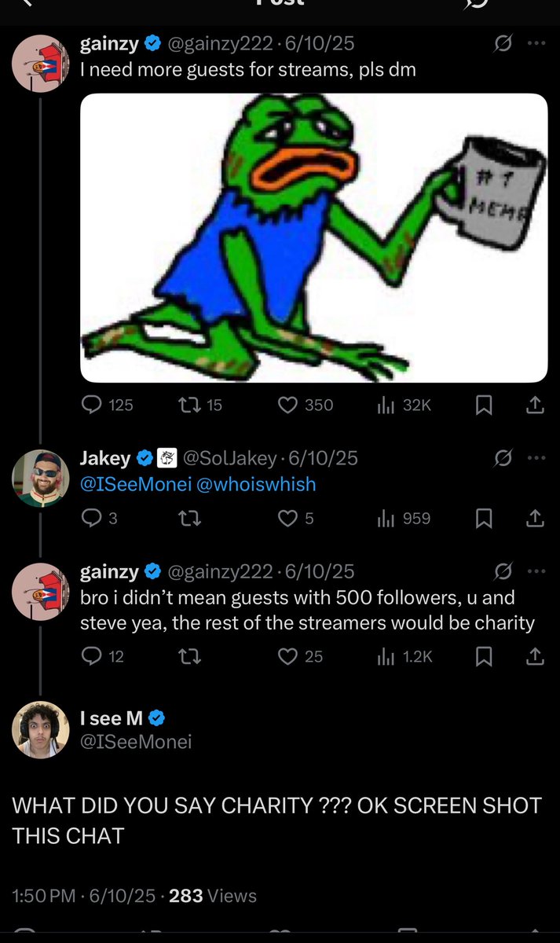560x943 pixels.
Task: Like gainzy's post with 350 likes
Action: (289, 405)
